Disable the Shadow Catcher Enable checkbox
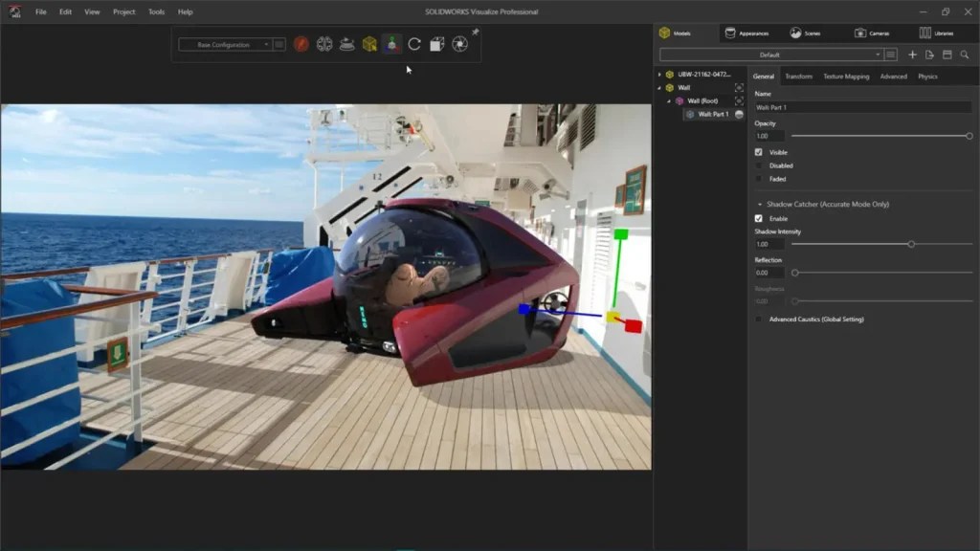 759,218
